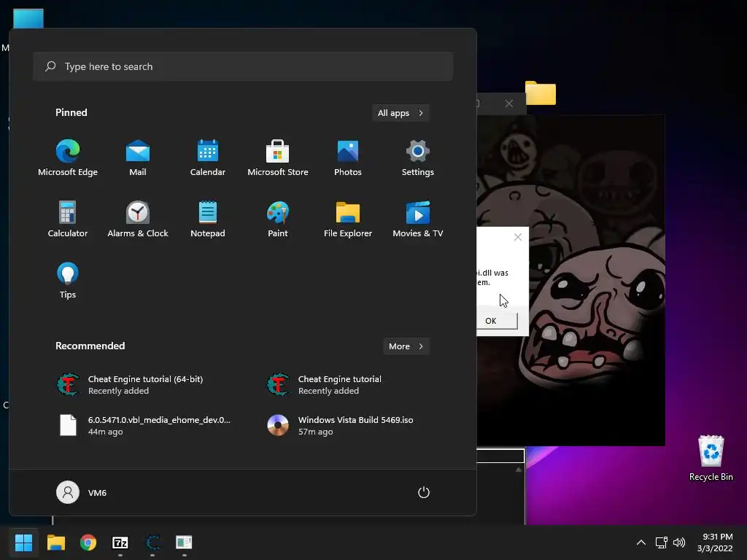Click the Windows Start button on the taskbar
The height and width of the screenshot is (560, 747).
pyautogui.click(x=23, y=542)
